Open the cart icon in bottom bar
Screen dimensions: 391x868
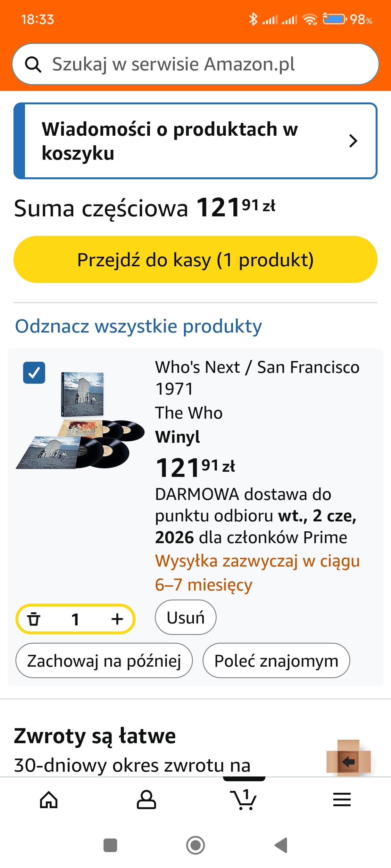click(244, 800)
